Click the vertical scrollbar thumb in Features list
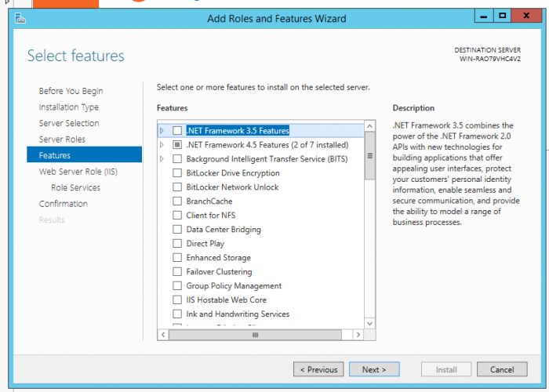 pos(369,156)
